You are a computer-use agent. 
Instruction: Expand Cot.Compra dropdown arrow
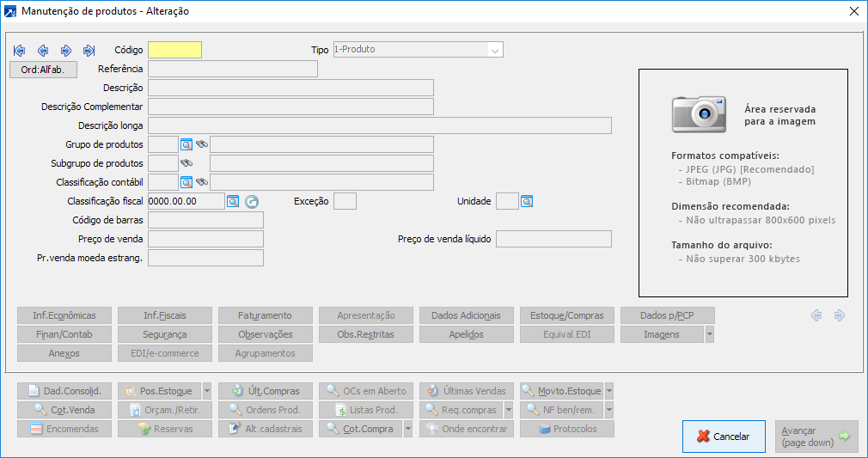pos(408,429)
